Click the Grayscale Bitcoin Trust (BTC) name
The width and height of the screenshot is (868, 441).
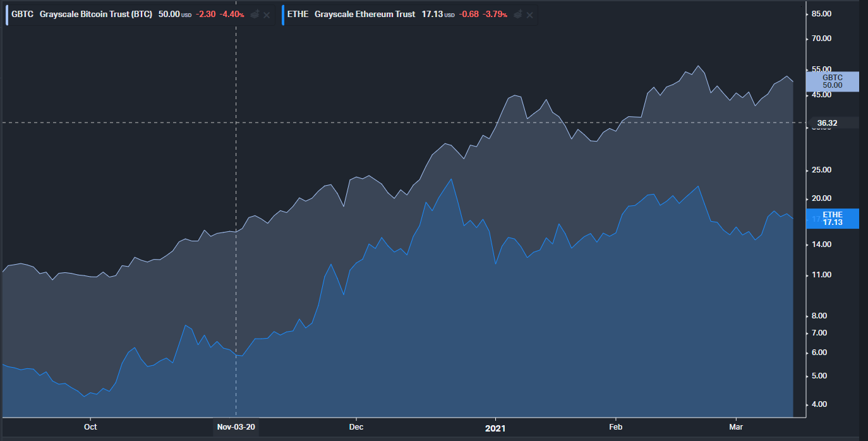tap(96, 15)
